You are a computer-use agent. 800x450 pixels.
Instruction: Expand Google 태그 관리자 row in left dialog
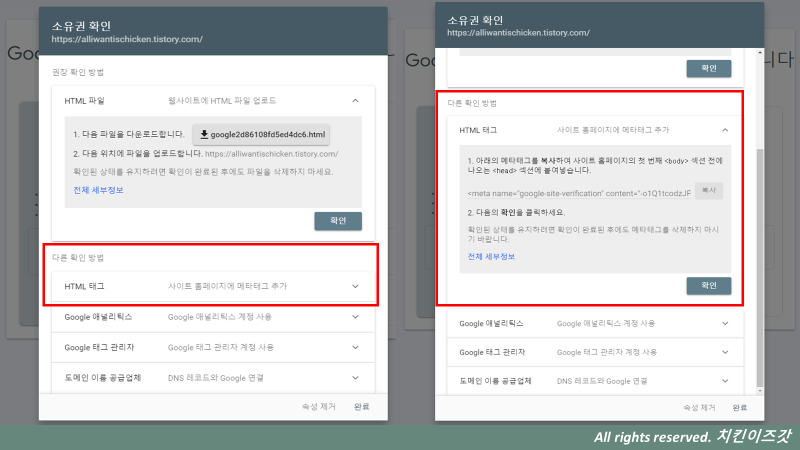pos(213,347)
